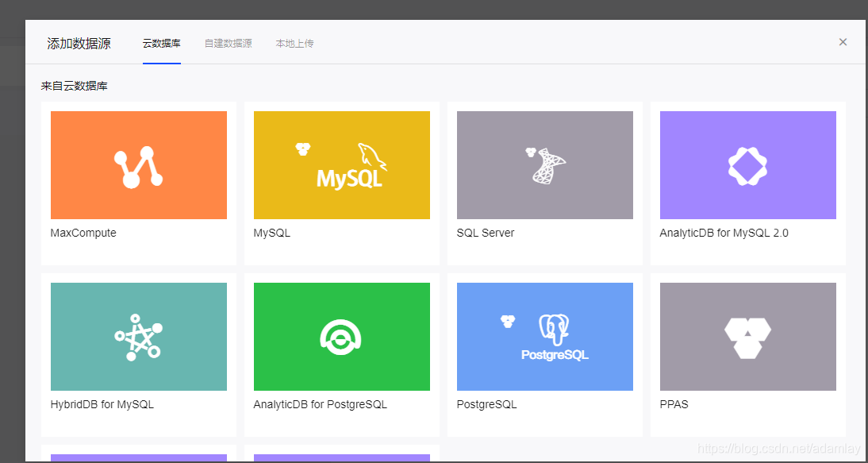Choose the PPAS hexagon icon tile
This screenshot has width=868, height=463.
(x=748, y=337)
